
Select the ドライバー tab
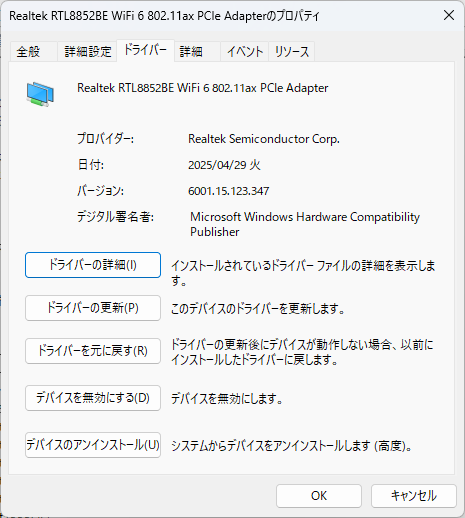click(145, 50)
